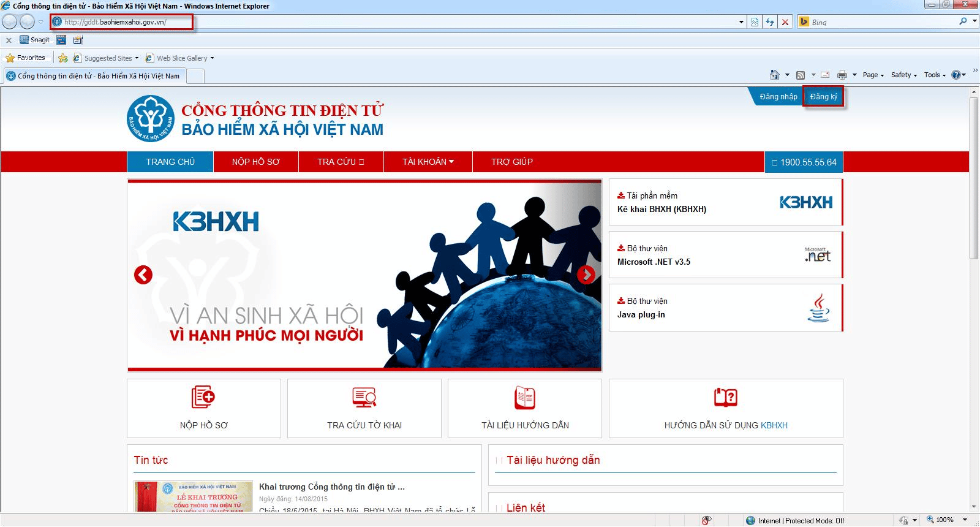Open the Khai trương Cổng thông tin news link

tap(331, 487)
